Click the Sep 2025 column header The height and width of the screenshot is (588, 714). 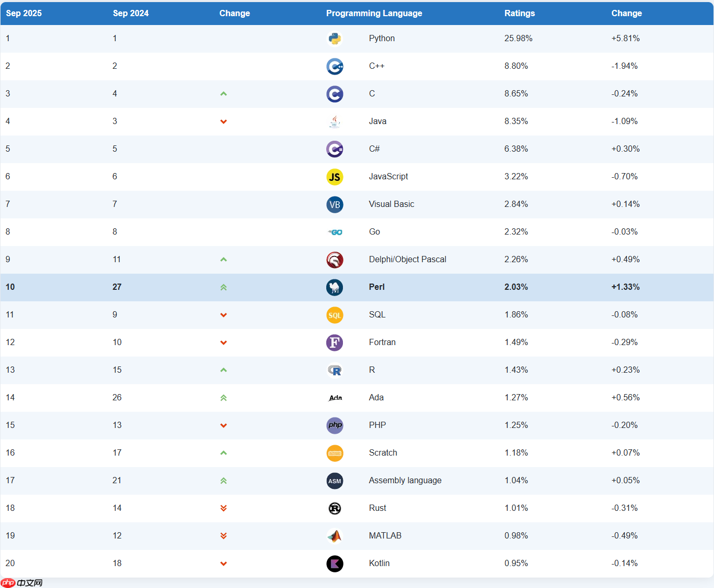coord(24,14)
